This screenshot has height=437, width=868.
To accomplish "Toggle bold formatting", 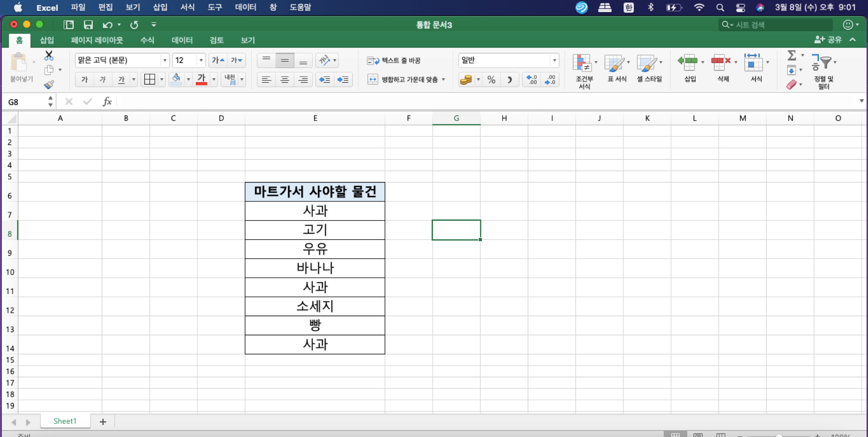I will (84, 79).
